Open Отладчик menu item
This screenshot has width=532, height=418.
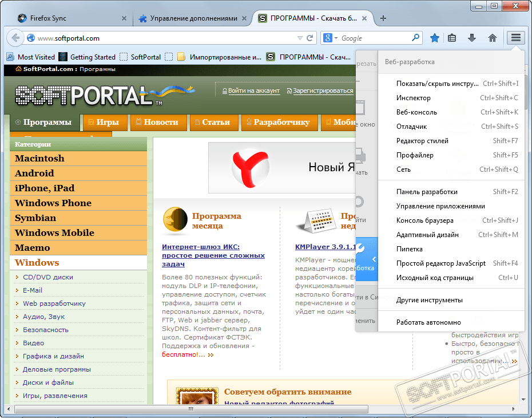click(451, 127)
